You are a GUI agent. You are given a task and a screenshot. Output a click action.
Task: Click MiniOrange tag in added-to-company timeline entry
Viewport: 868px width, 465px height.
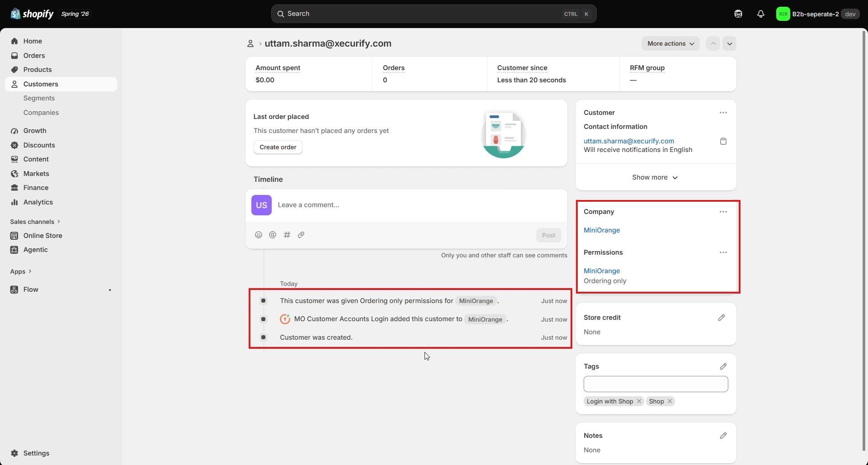click(485, 320)
